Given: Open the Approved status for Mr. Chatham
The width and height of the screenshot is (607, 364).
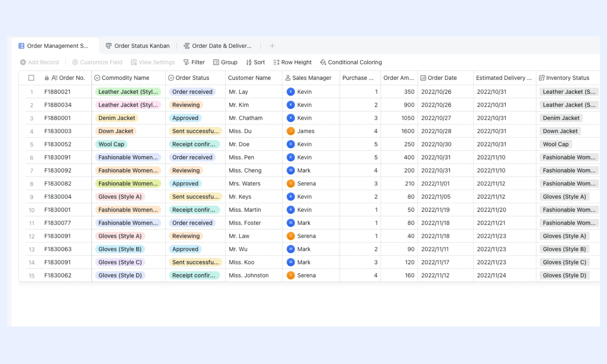Looking at the screenshot, I should coord(185,118).
